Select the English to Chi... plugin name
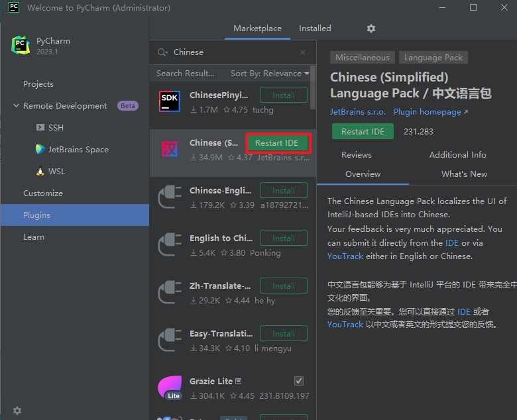517x420 pixels. coord(221,238)
